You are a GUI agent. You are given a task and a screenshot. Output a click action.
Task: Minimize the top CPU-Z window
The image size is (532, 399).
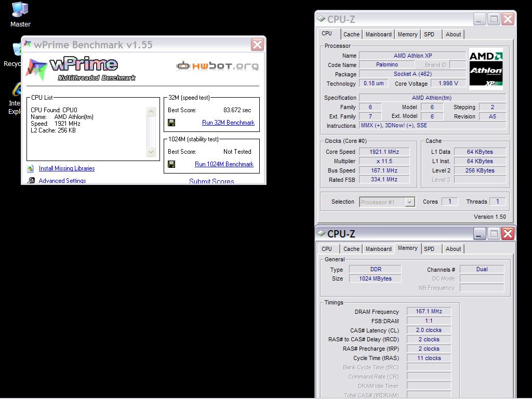pos(480,19)
